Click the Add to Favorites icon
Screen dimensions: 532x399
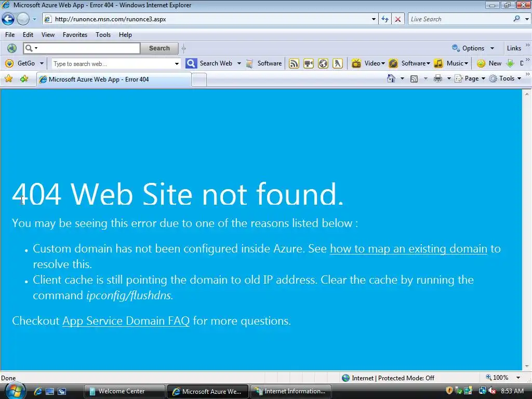[24, 79]
